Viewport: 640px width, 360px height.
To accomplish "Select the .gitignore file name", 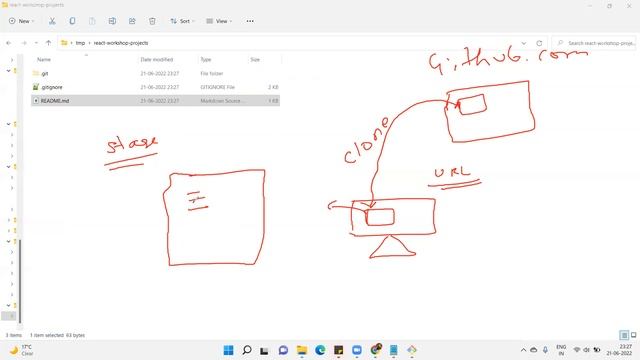I will [x=52, y=87].
